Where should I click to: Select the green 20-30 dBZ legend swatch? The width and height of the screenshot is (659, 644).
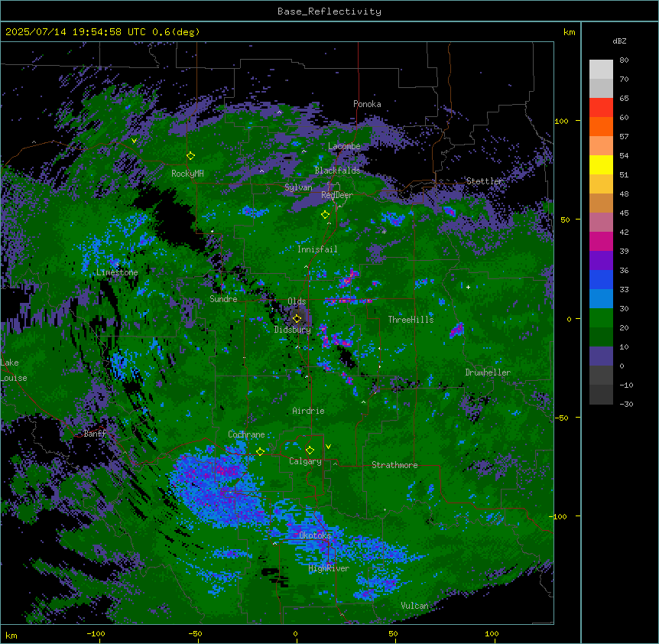tap(601, 318)
